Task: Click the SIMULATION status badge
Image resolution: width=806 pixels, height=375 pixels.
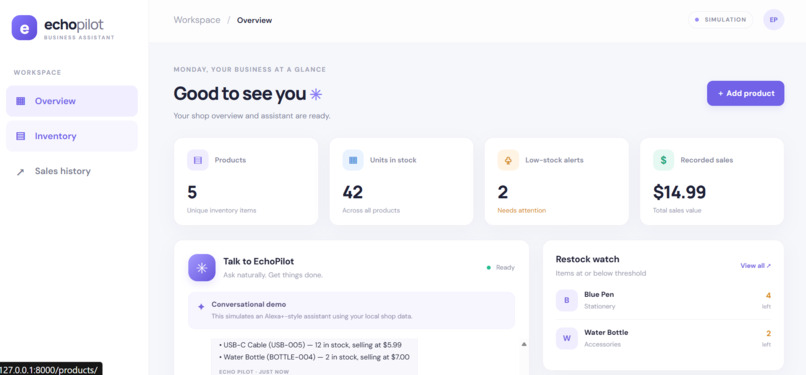Action: click(721, 20)
